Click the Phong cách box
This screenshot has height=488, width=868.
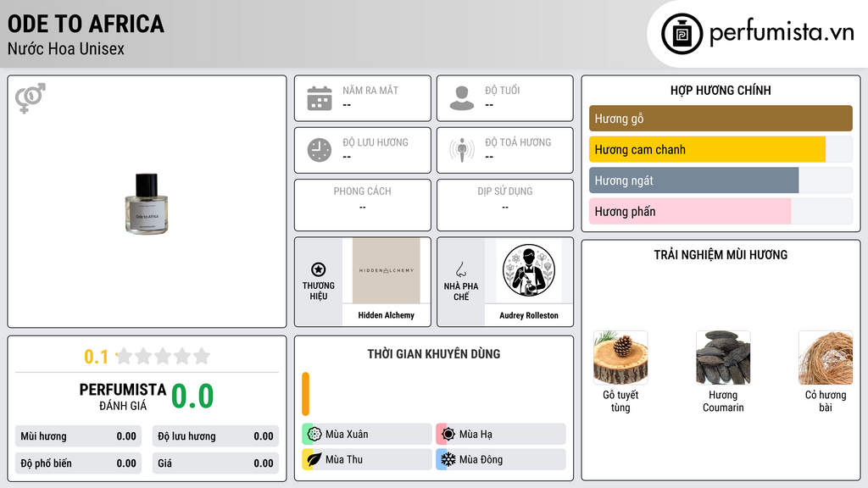click(x=363, y=205)
